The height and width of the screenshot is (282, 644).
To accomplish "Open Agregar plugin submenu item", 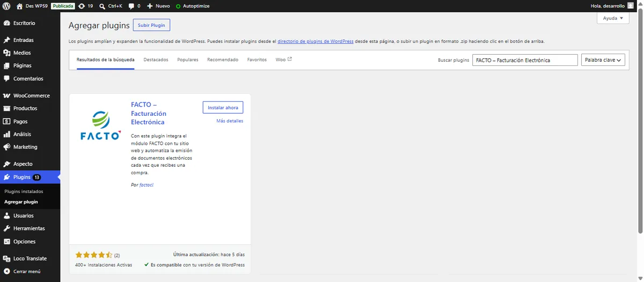I will (x=21, y=202).
